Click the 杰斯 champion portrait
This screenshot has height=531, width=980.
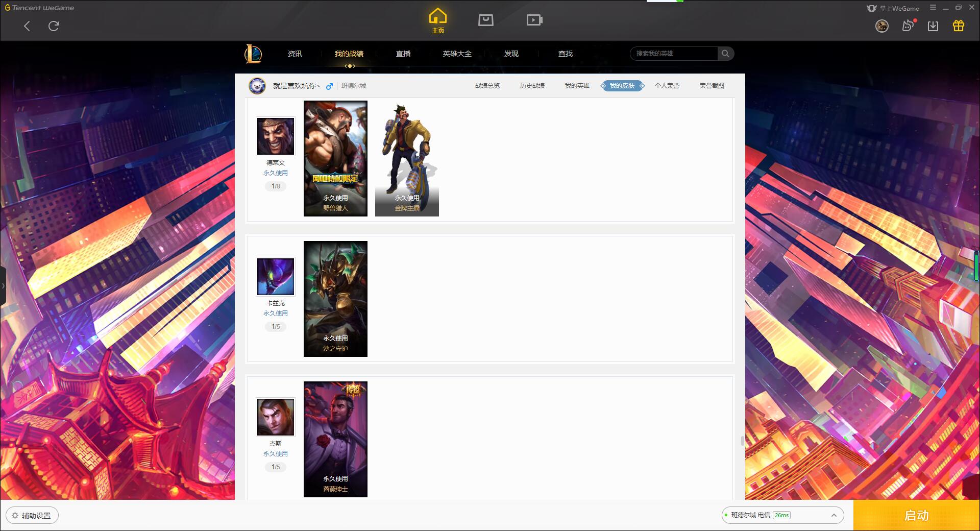click(x=276, y=417)
